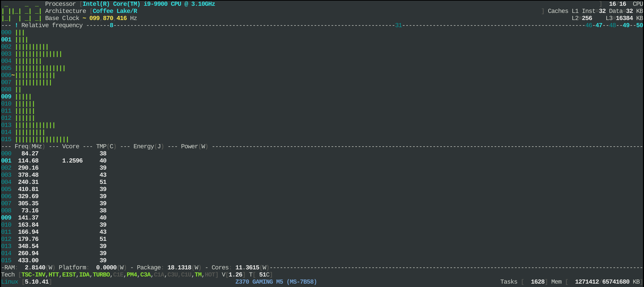Screen dimensions: 644x287
Task: Click the Energy(J) column header
Action: 149,147
